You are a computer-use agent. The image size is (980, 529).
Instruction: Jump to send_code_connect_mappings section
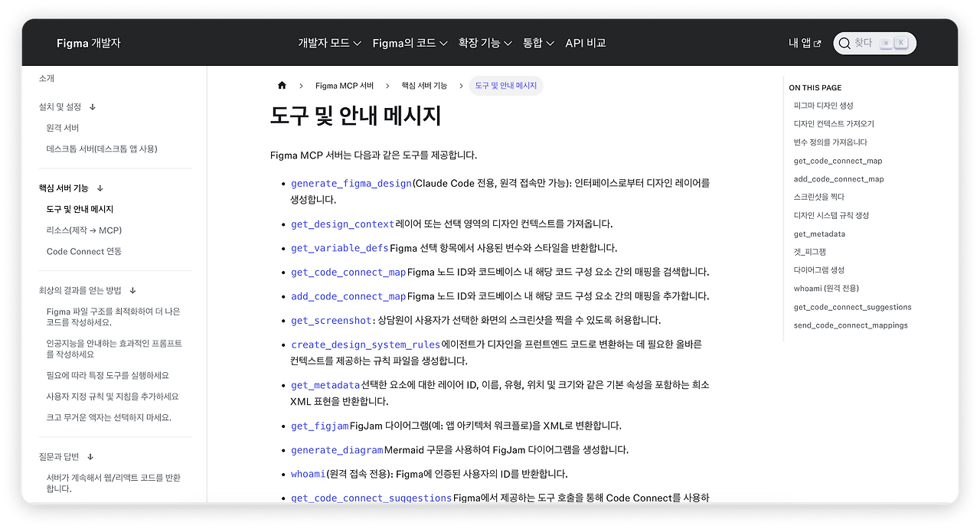tap(851, 325)
